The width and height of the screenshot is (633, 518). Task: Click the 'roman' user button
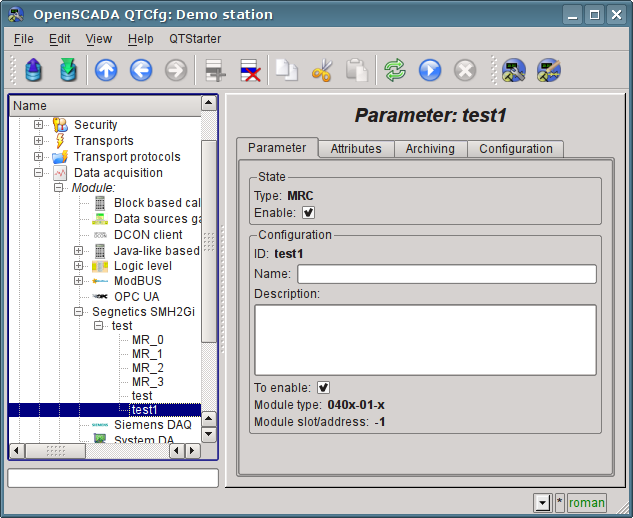coord(587,503)
